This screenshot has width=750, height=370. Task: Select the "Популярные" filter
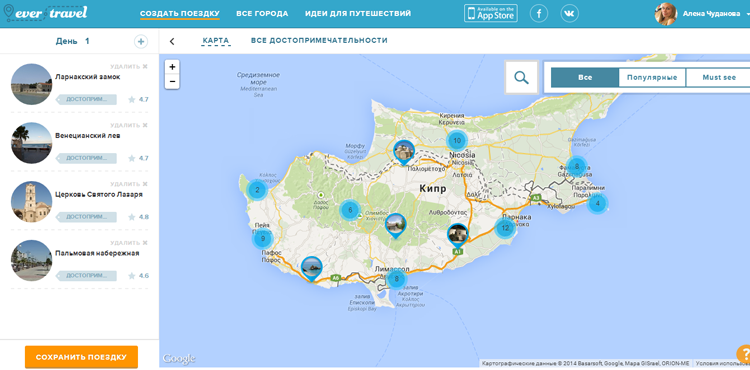tap(652, 77)
